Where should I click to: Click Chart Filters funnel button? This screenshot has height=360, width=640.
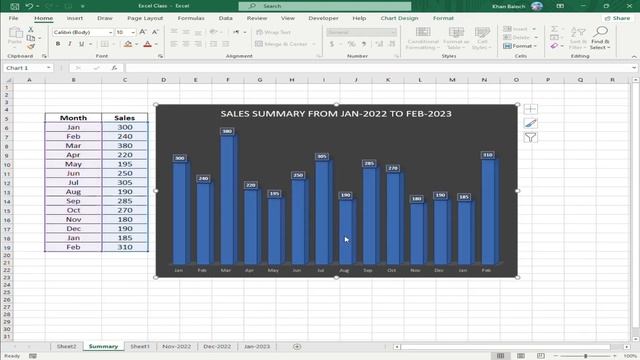coord(530,138)
